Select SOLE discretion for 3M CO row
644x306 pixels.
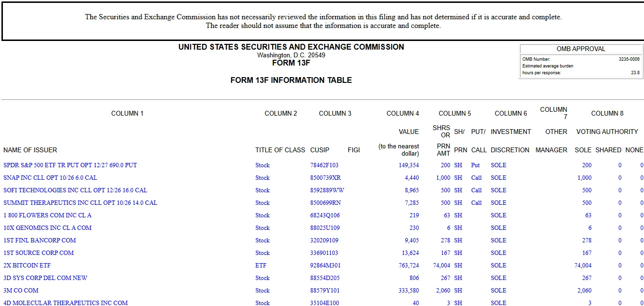(x=499, y=291)
